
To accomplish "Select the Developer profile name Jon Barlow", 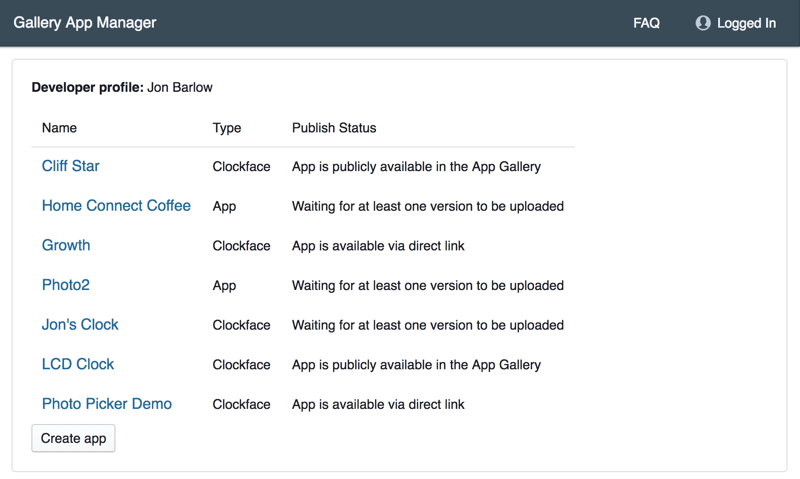I will coord(180,87).
